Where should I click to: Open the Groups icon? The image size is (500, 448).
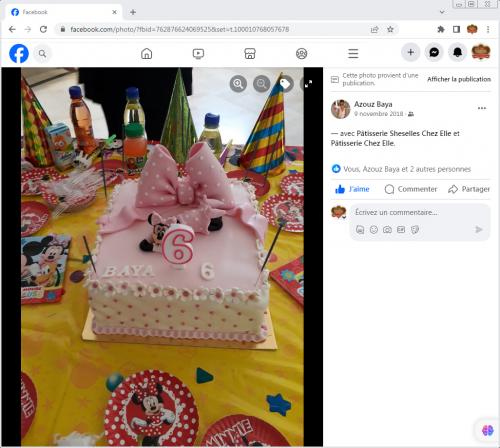click(x=302, y=53)
